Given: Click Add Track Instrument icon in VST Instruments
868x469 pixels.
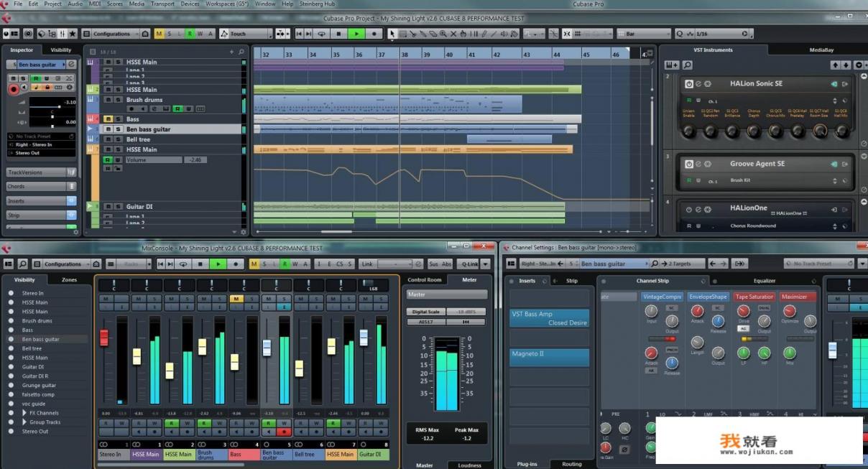Looking at the screenshot, I should pos(672,65).
